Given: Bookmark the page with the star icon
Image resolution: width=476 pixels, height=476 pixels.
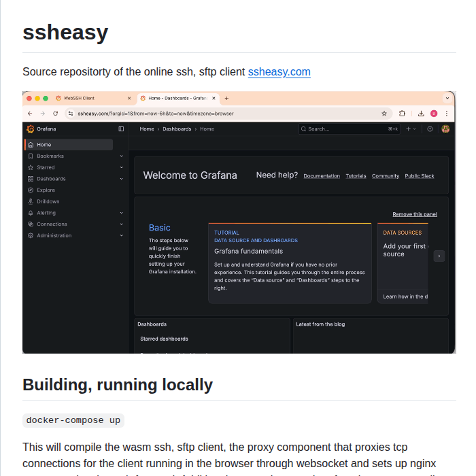Looking at the screenshot, I should coord(384,114).
